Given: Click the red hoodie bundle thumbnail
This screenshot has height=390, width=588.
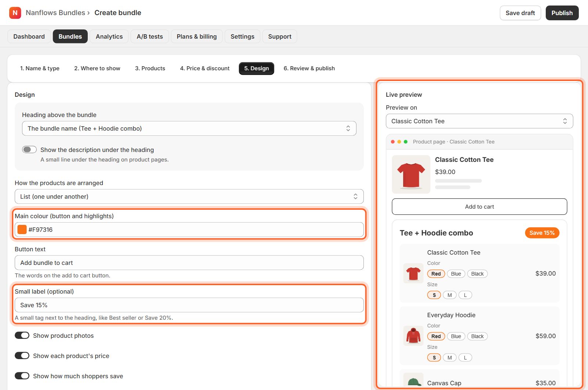Looking at the screenshot, I should [x=413, y=336].
